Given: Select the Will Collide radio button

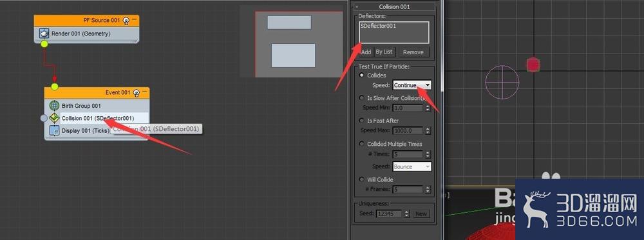Looking at the screenshot, I should coord(361,179).
